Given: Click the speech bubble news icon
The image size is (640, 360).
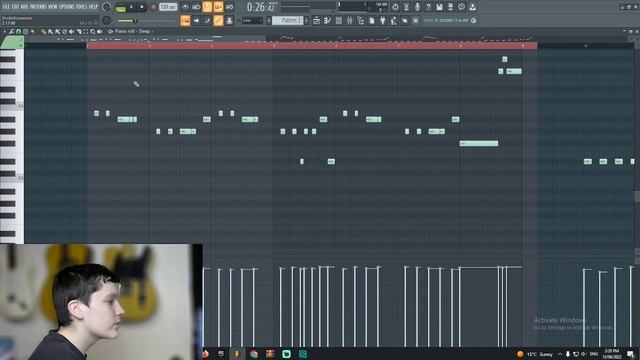Looking at the screenshot, I should click(461, 7).
